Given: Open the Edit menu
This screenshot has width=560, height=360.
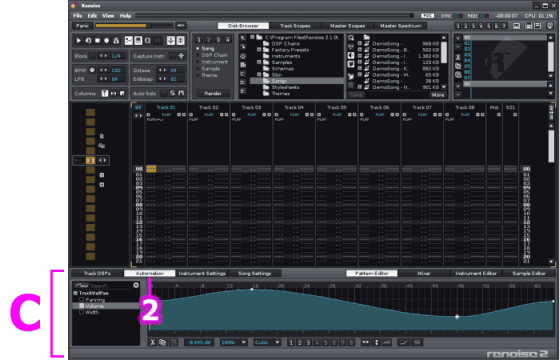Looking at the screenshot, I should (x=92, y=16).
